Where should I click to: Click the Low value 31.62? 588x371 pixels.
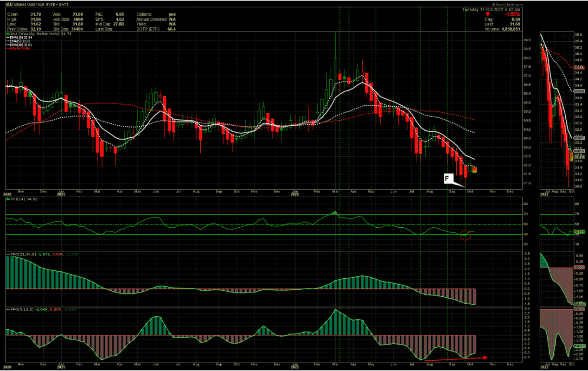click(x=36, y=24)
